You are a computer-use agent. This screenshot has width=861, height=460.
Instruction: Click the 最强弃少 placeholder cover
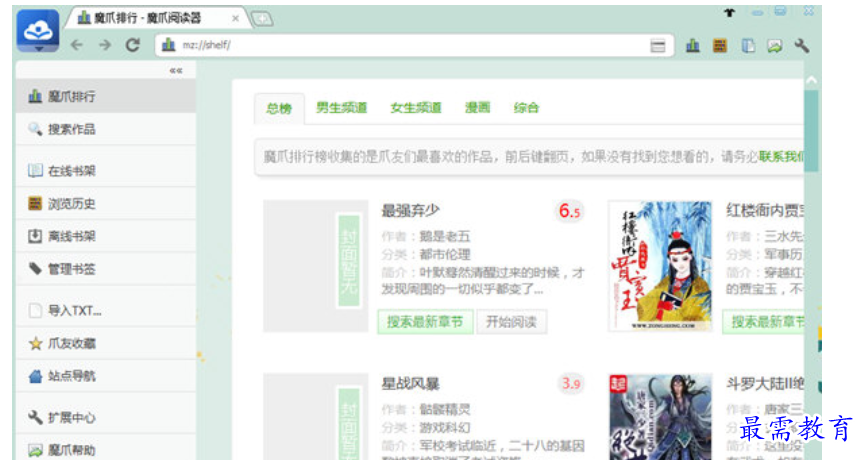tap(315, 266)
